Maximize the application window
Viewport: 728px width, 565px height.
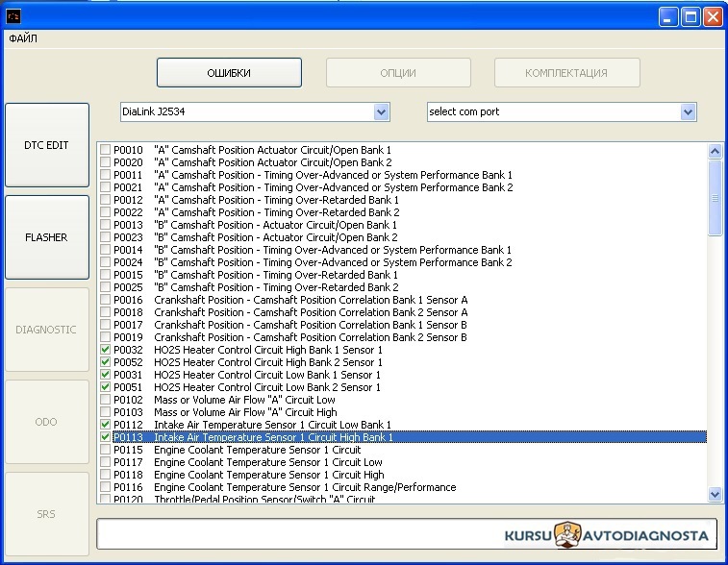690,17
